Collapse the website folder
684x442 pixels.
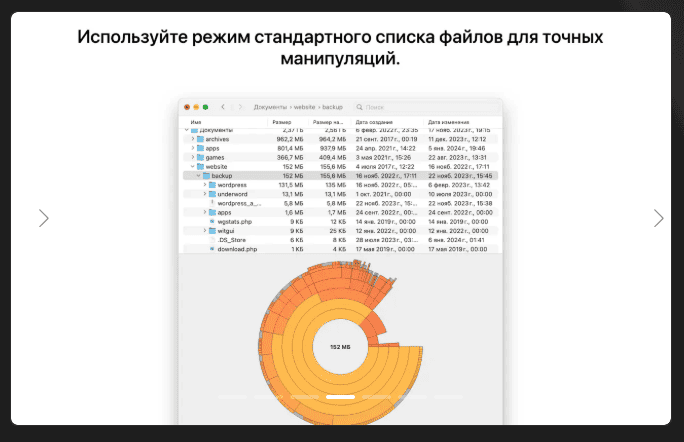click(x=193, y=167)
